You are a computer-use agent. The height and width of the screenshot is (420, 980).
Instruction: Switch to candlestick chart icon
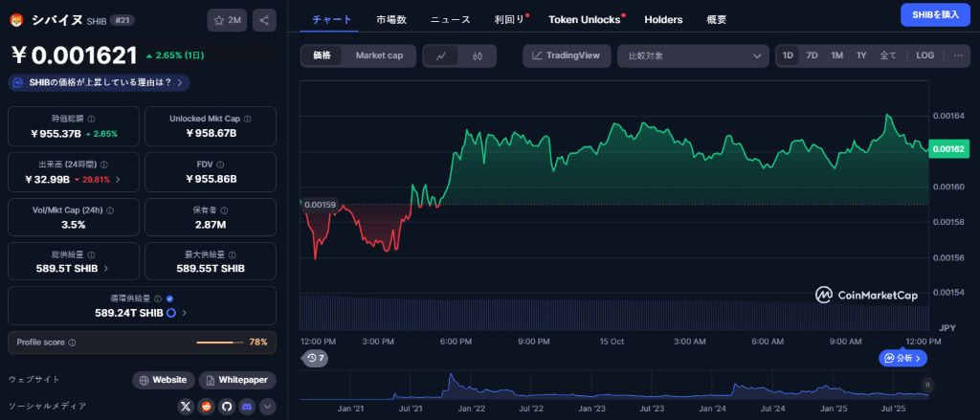tap(477, 55)
